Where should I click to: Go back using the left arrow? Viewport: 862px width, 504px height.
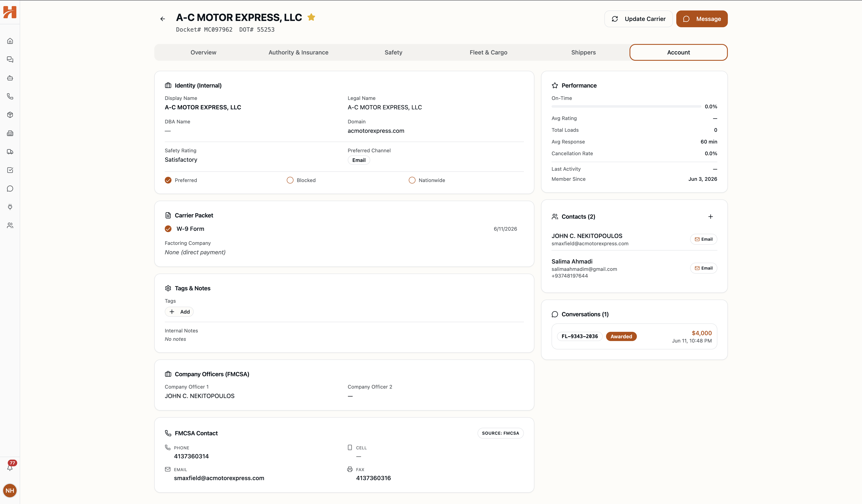coord(162,19)
